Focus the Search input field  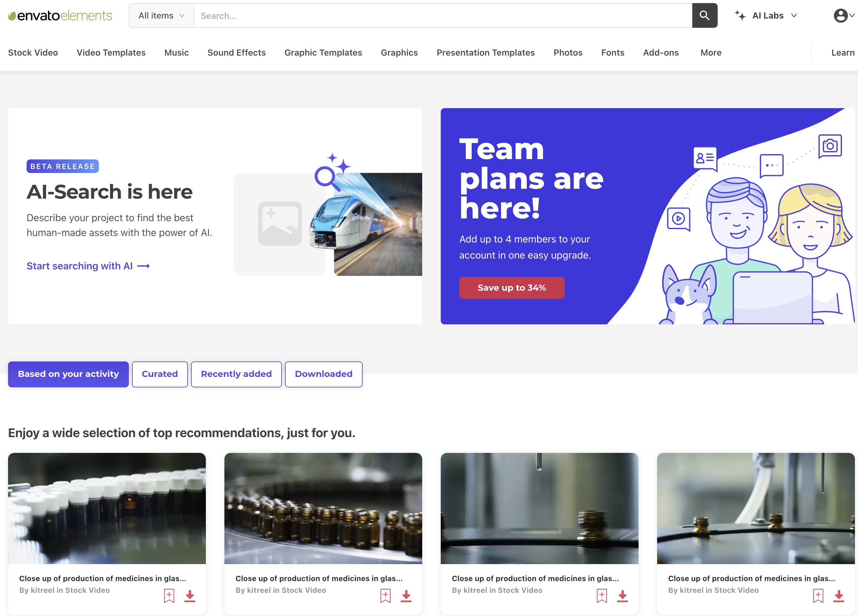click(x=443, y=15)
